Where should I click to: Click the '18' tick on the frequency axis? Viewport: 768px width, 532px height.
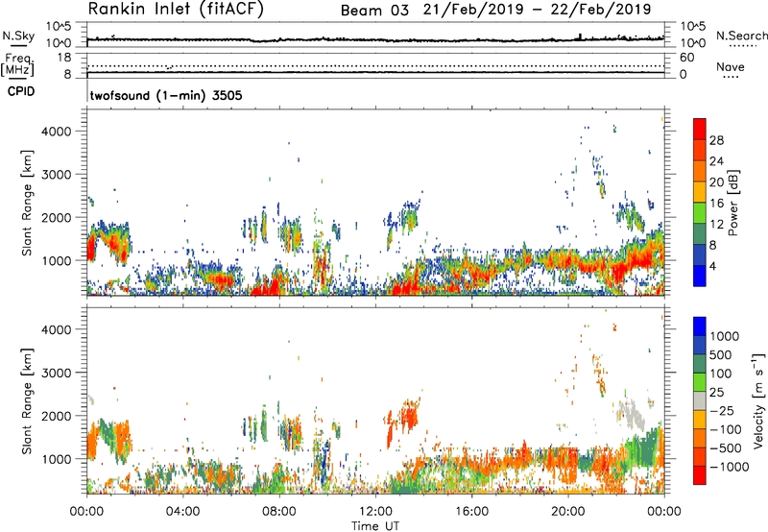pos(65,58)
